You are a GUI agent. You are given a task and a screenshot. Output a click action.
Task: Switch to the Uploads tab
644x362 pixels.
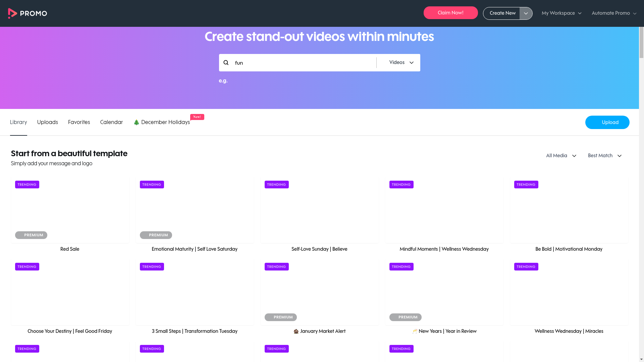pyautogui.click(x=47, y=122)
